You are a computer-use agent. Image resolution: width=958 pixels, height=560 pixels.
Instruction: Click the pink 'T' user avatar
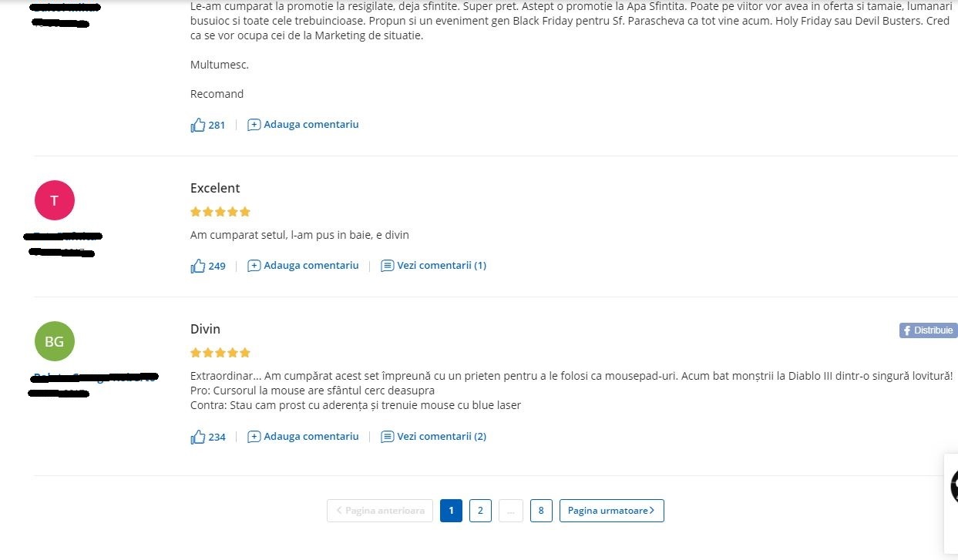tap(55, 201)
